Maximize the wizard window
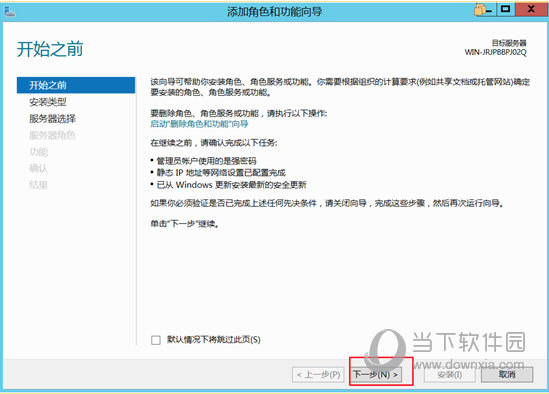The width and height of the screenshot is (549, 394). pos(505,9)
